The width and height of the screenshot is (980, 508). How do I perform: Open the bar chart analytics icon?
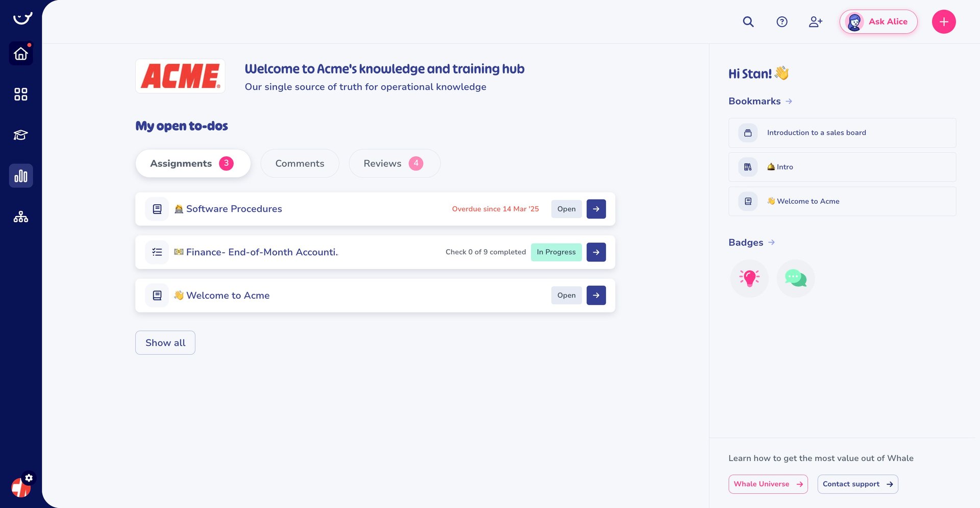click(21, 176)
